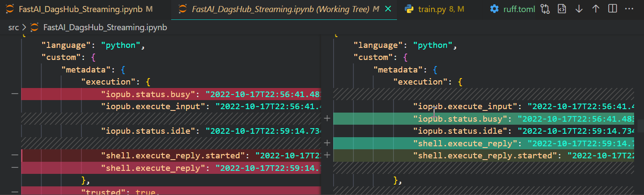The image size is (644, 195).
Task: Open the More Actions ellipsis menu
Action: click(629, 9)
